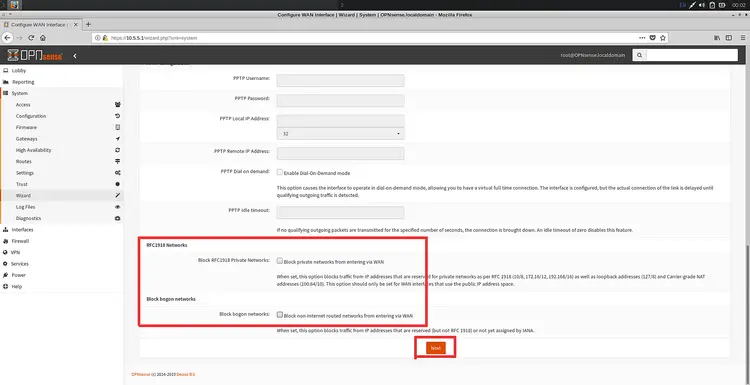Open the Configuration submenu item
The image size is (750, 385).
[x=31, y=116]
